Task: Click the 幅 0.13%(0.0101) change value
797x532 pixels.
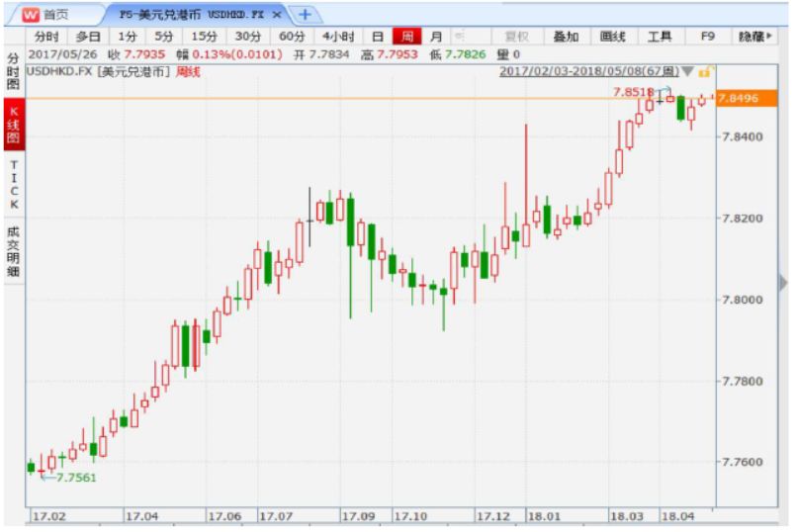Action: click(229, 54)
